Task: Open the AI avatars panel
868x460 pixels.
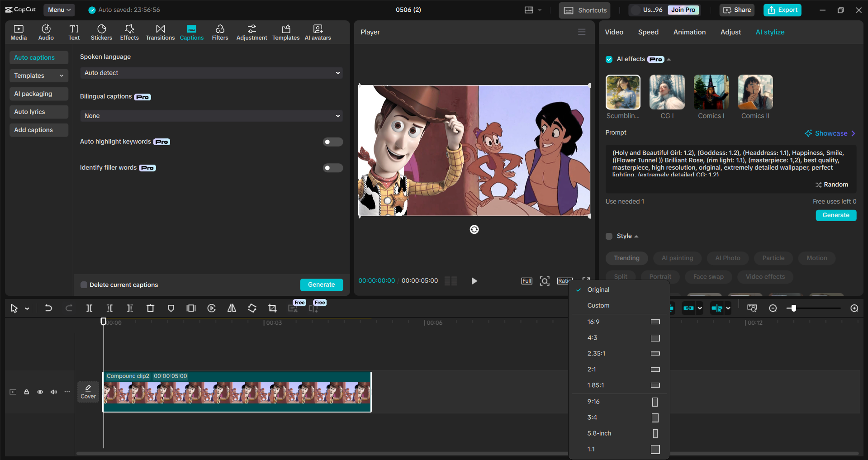Action: pyautogui.click(x=318, y=32)
